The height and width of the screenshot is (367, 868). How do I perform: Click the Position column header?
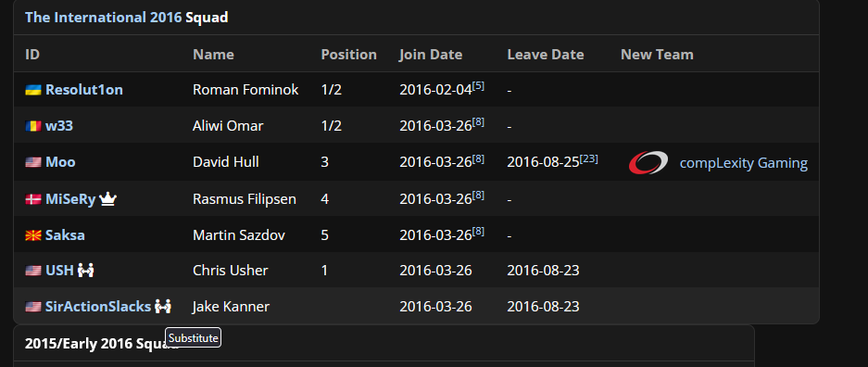[x=348, y=55]
